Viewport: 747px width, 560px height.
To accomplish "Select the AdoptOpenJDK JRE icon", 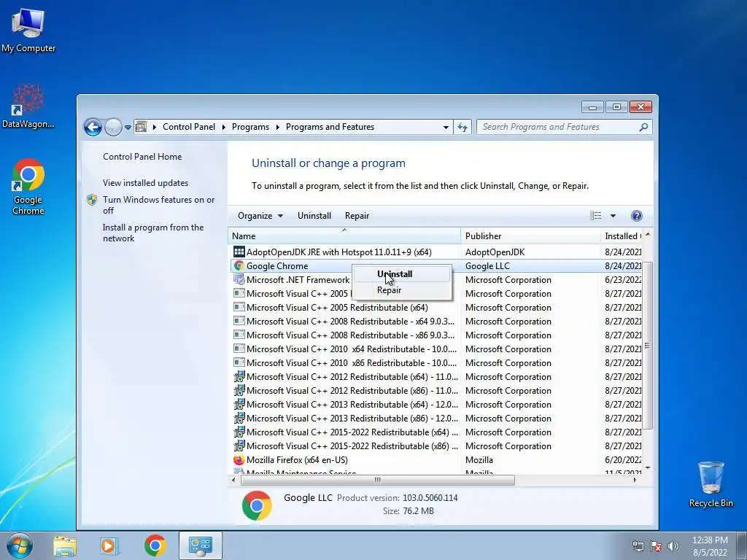I will [239, 252].
